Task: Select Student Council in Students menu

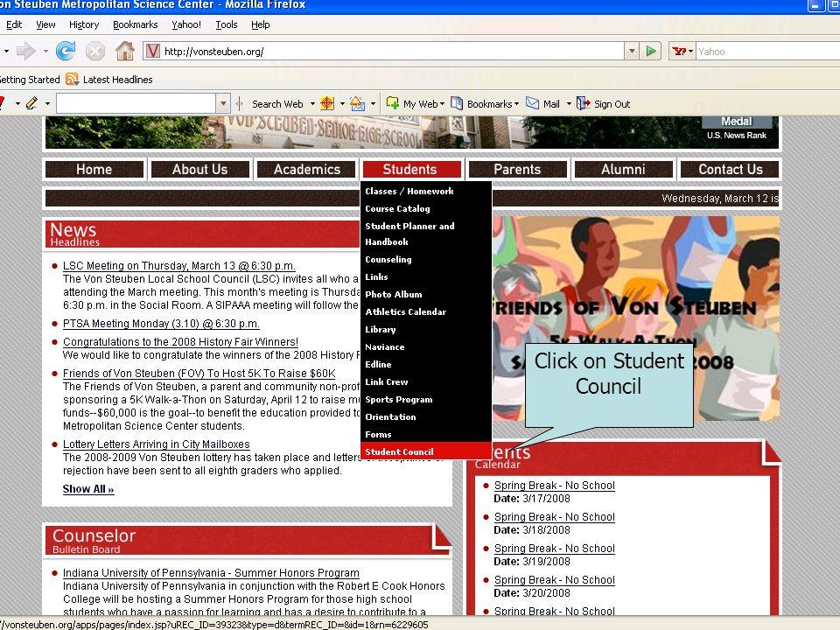Action: 426,451
